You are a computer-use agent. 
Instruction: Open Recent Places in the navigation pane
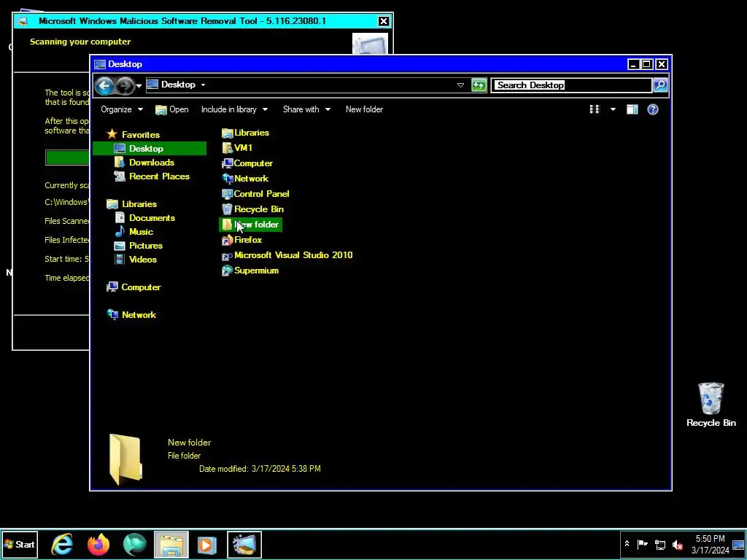click(x=152, y=176)
